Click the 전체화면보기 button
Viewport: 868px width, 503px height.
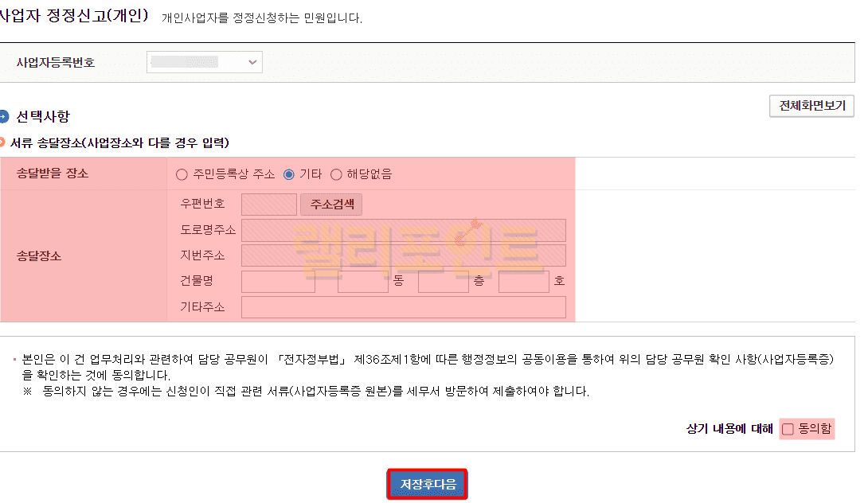point(811,106)
